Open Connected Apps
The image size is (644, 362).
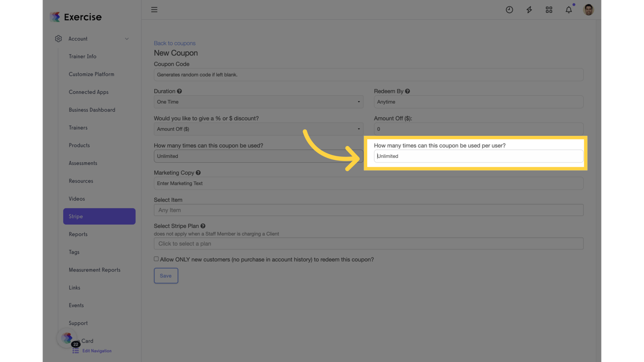[x=89, y=92]
